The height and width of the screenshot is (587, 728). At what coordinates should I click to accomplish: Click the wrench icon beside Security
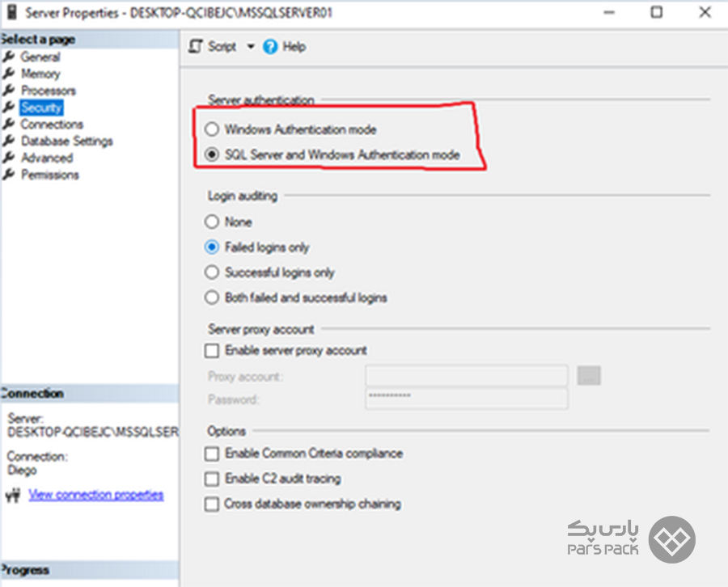pos(9,108)
